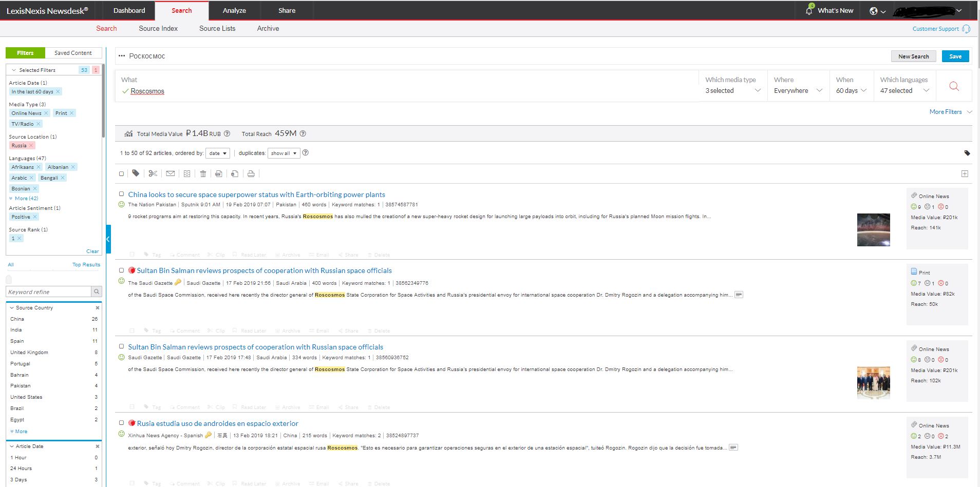Viewport: 980px width, 487px height.
Task: Open the Which media type dropdown
Action: tap(733, 86)
